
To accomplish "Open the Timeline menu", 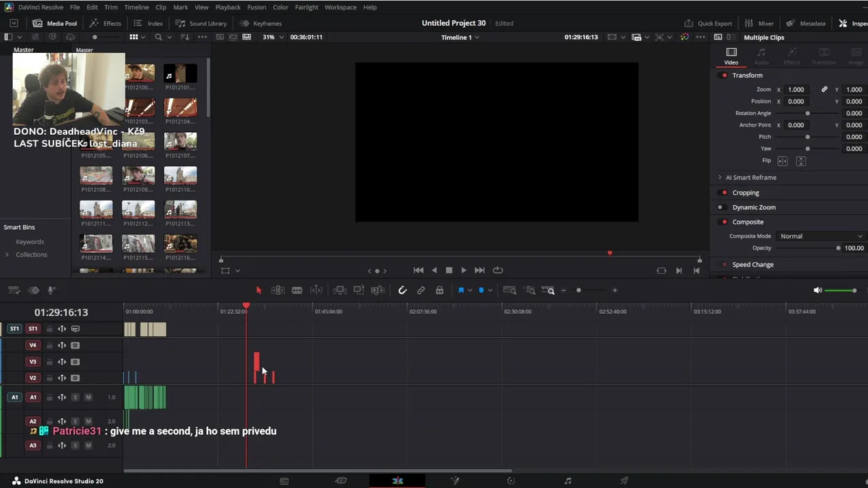I will (x=136, y=7).
